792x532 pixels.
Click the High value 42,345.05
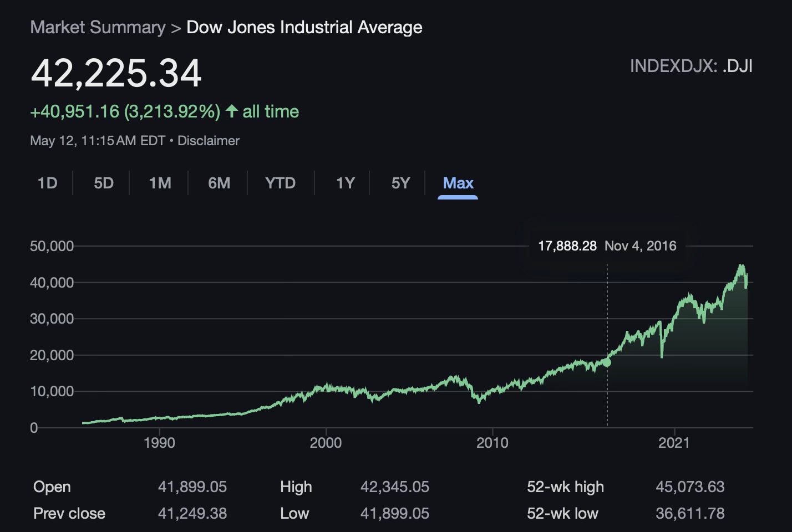point(395,487)
